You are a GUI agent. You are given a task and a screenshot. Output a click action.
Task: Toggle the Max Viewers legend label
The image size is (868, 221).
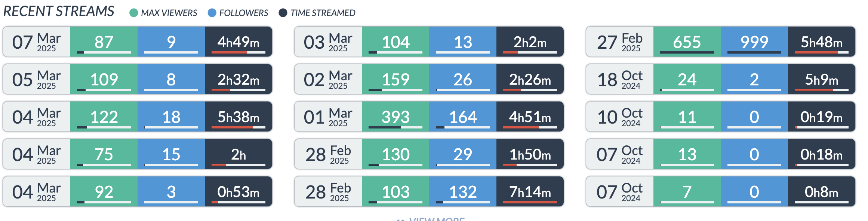(x=169, y=13)
